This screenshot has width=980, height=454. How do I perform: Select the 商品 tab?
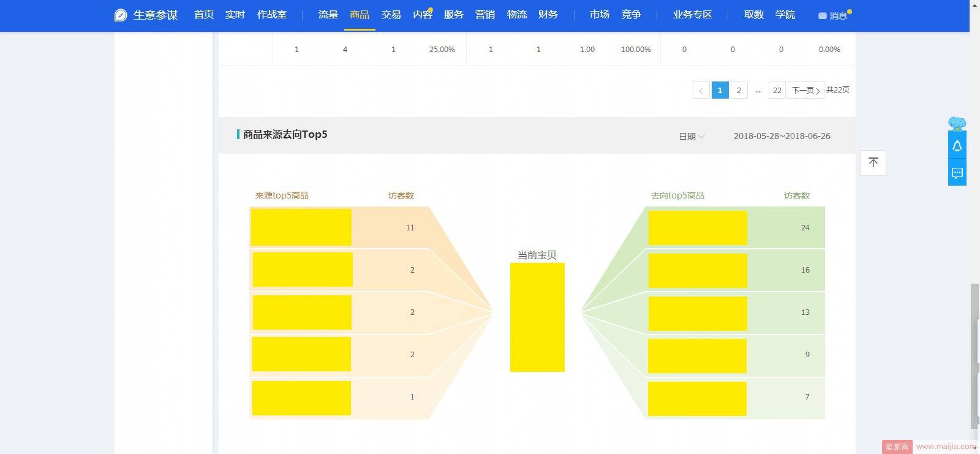click(x=360, y=15)
